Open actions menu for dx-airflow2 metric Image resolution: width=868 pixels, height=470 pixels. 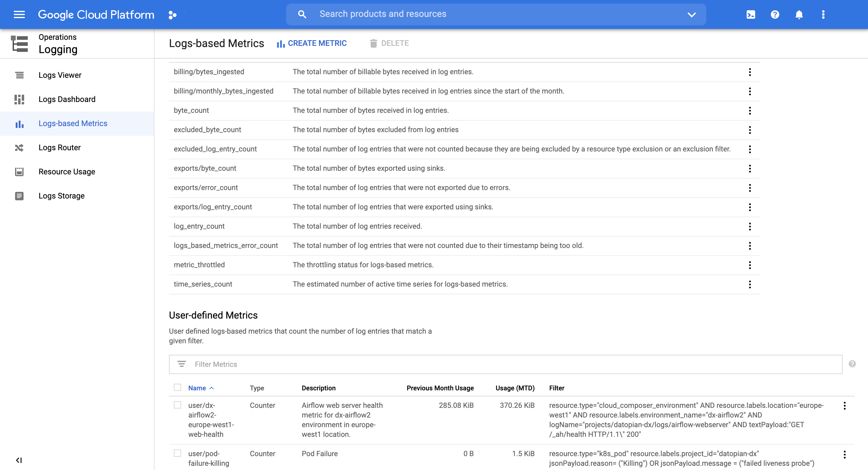(x=844, y=406)
